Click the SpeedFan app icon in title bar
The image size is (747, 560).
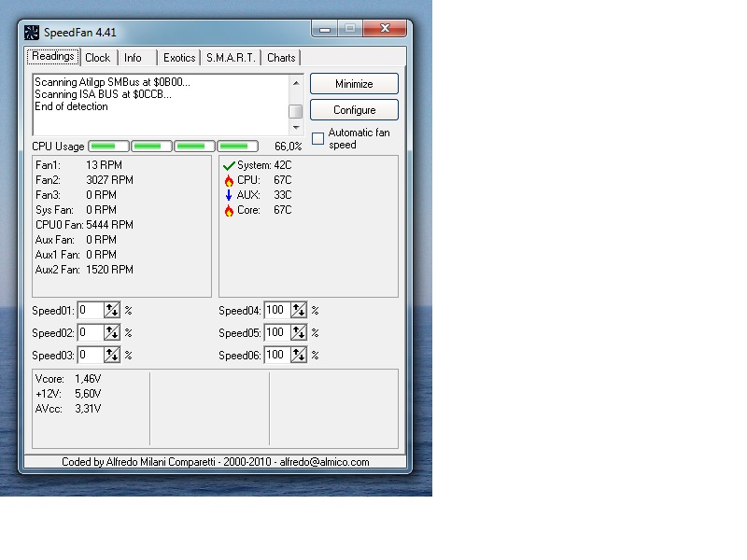click(x=32, y=33)
